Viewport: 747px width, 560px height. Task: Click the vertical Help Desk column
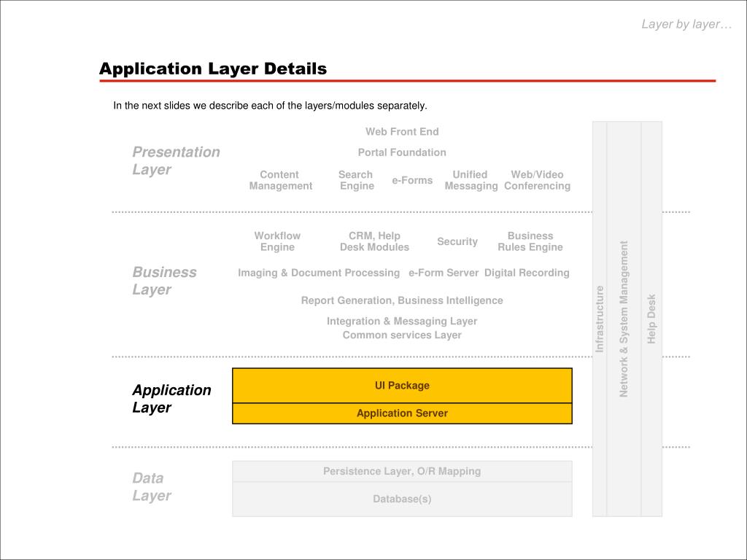point(651,319)
